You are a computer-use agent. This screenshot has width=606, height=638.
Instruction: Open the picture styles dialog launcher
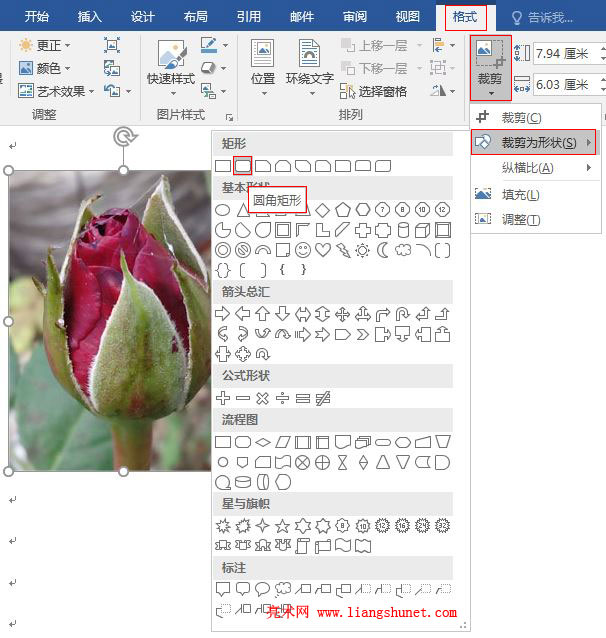230,117
